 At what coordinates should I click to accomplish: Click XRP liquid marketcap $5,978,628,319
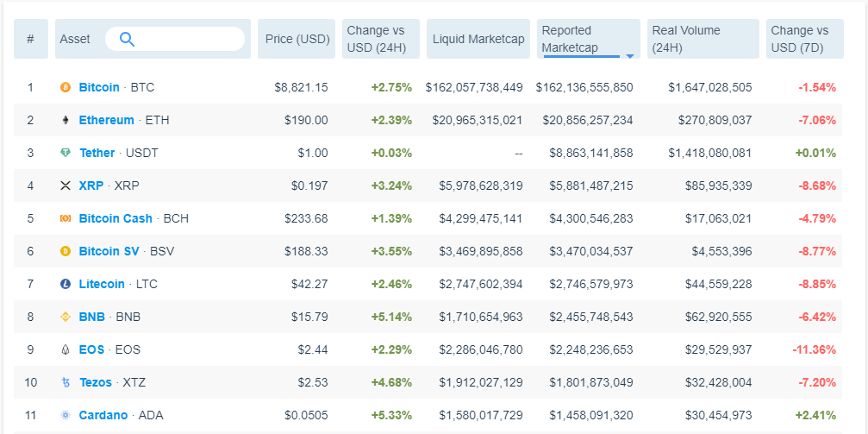tap(480, 186)
